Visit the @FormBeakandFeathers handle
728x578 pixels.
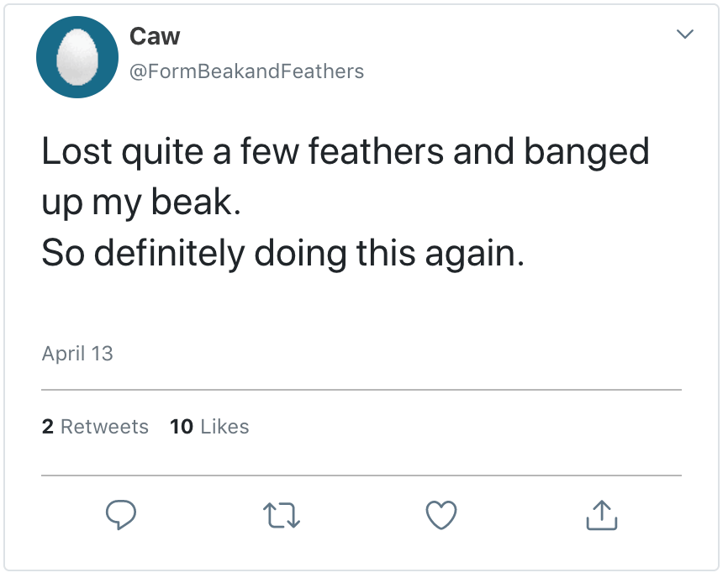246,71
